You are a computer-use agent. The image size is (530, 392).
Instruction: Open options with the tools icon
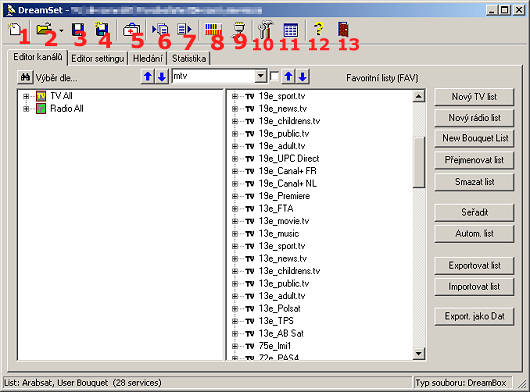(x=265, y=29)
